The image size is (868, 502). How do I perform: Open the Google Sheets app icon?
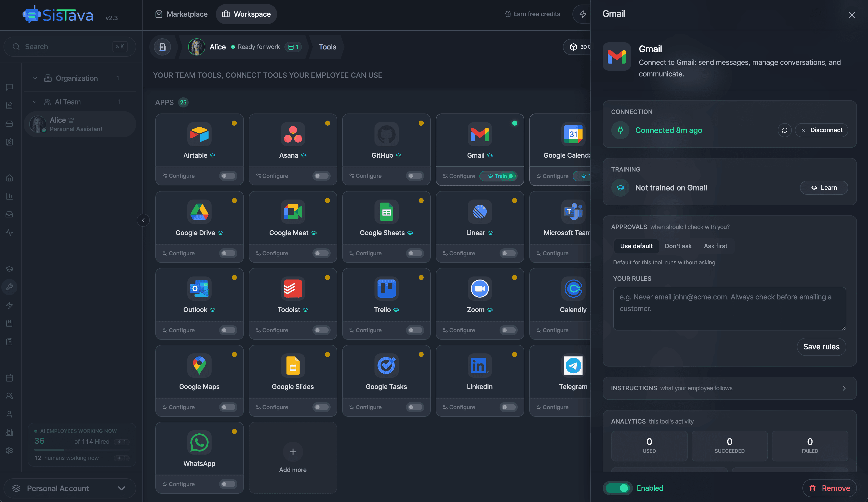386,212
